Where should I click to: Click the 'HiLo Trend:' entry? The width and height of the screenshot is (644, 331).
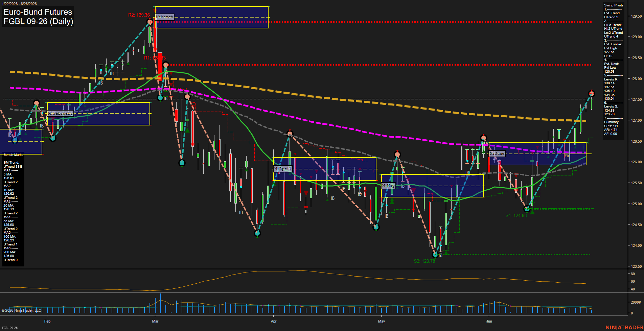pos(613,25)
